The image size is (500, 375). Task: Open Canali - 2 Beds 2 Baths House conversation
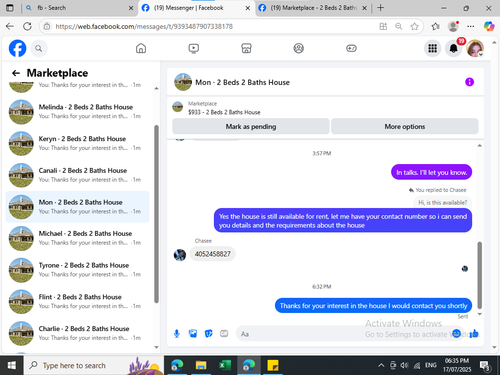coord(77,175)
